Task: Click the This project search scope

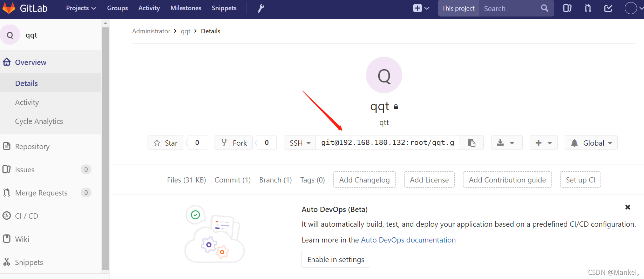Action: [x=458, y=8]
